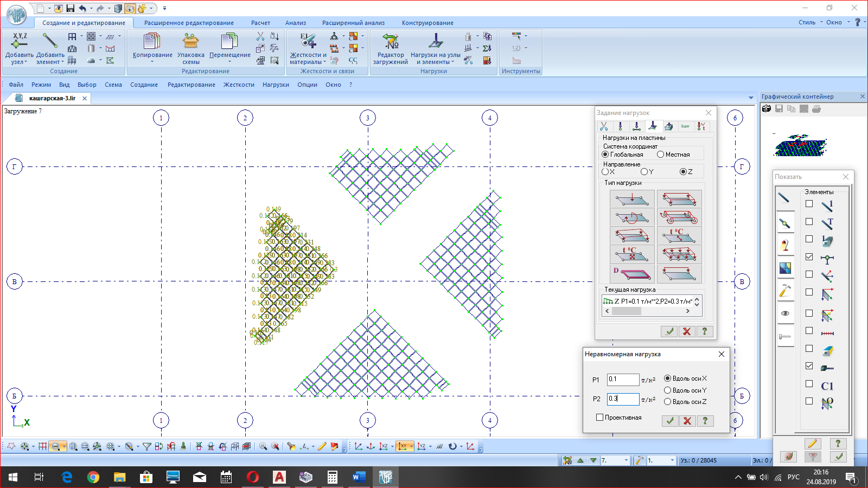This screenshot has height=488, width=868.
Task: Click the pink D plate load type
Action: click(x=631, y=273)
